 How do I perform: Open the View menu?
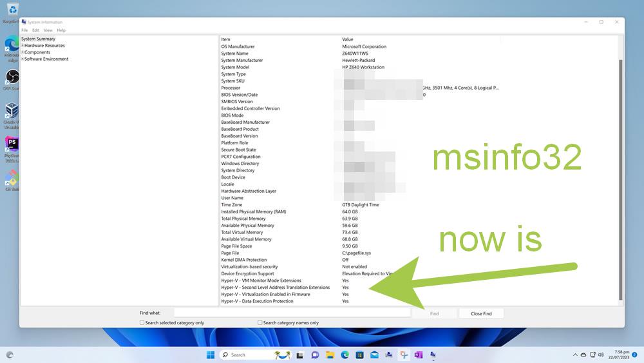48,30
